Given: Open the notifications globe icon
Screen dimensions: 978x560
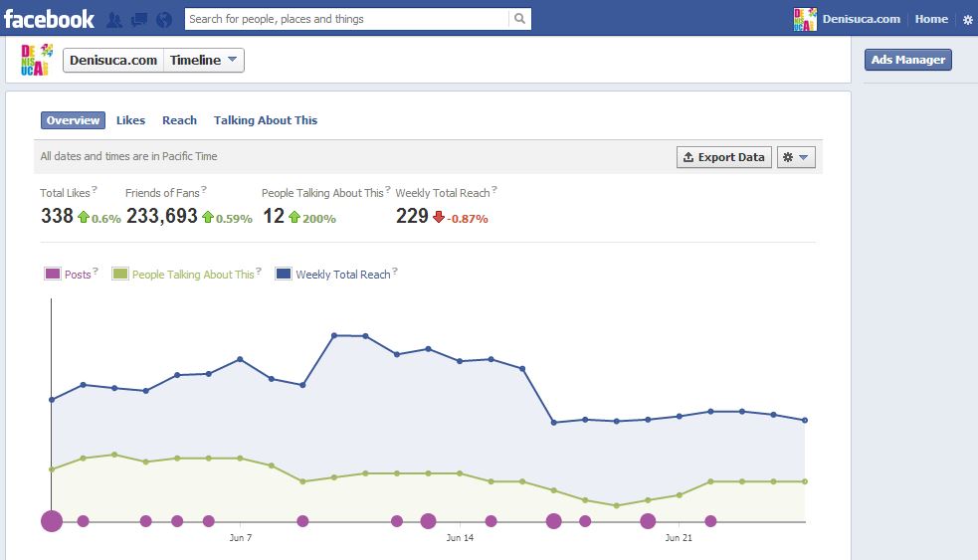Looking at the screenshot, I should pyautogui.click(x=164, y=19).
